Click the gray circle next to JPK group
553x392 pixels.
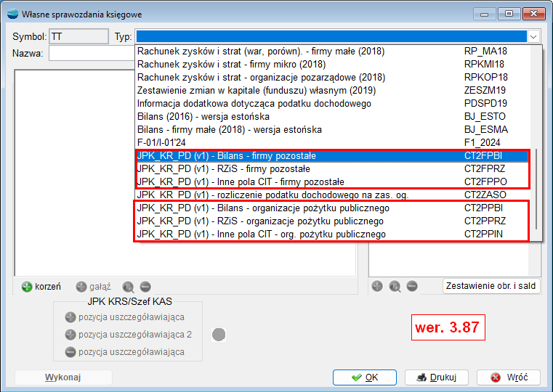tap(219, 335)
